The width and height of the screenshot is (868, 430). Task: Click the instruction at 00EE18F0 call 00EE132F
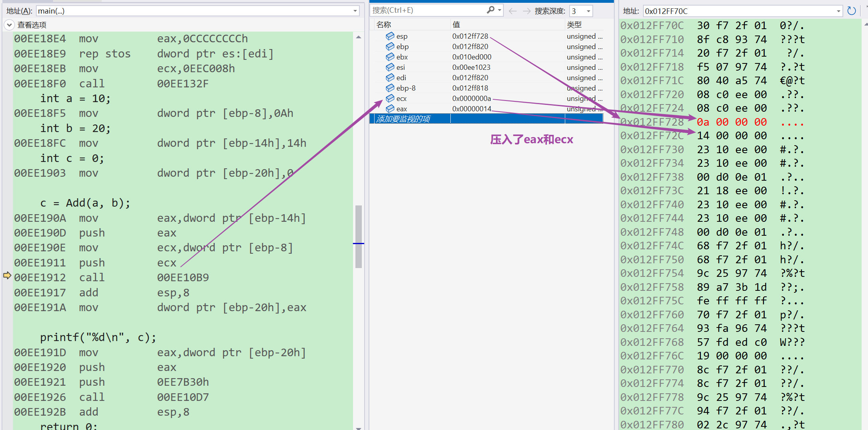(111, 84)
